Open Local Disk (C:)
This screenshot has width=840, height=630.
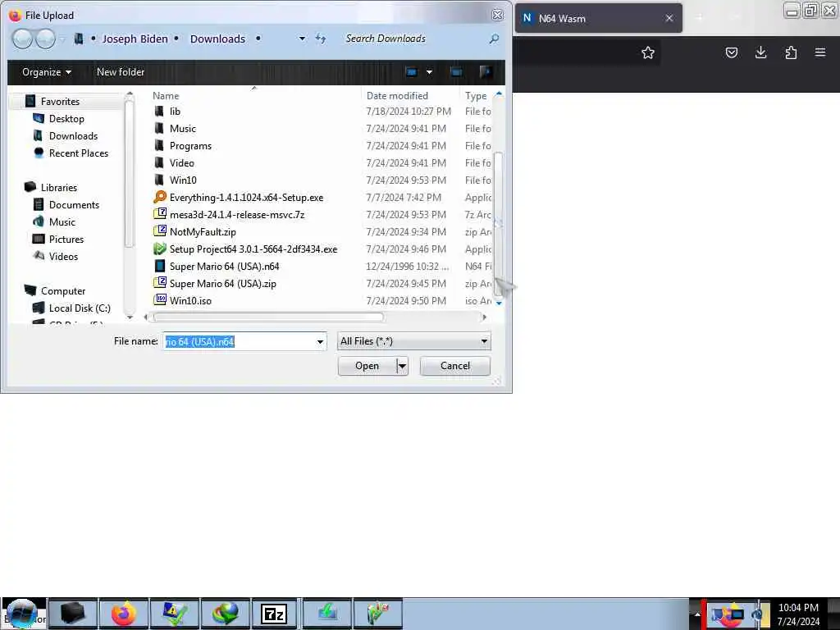pos(80,308)
